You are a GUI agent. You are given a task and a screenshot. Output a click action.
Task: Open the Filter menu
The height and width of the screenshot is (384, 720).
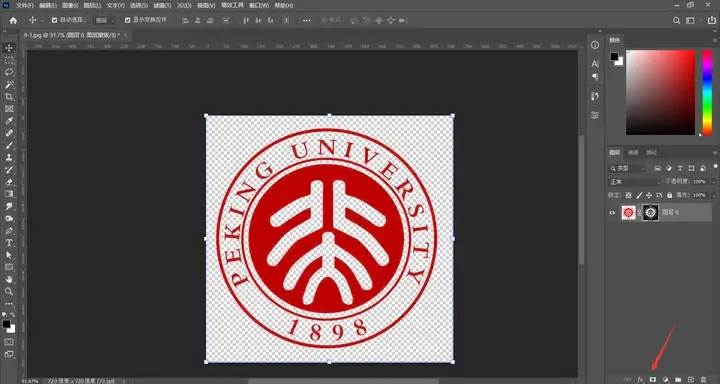click(x=162, y=6)
